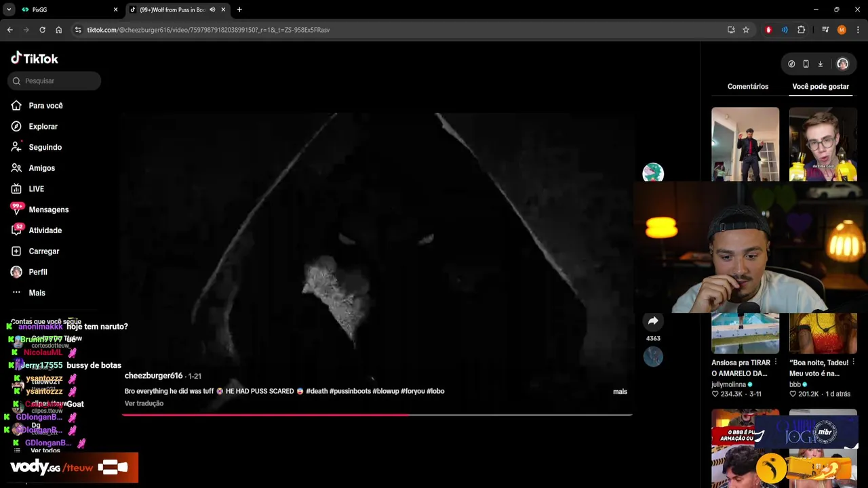Click the jullymolinna creator name
The height and width of the screenshot is (488, 868).
tap(728, 384)
